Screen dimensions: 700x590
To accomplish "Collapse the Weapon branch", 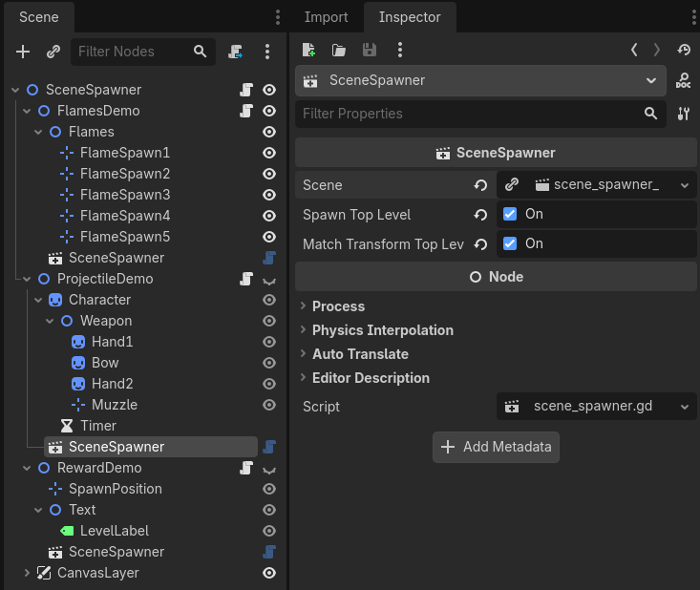I will coord(50,321).
